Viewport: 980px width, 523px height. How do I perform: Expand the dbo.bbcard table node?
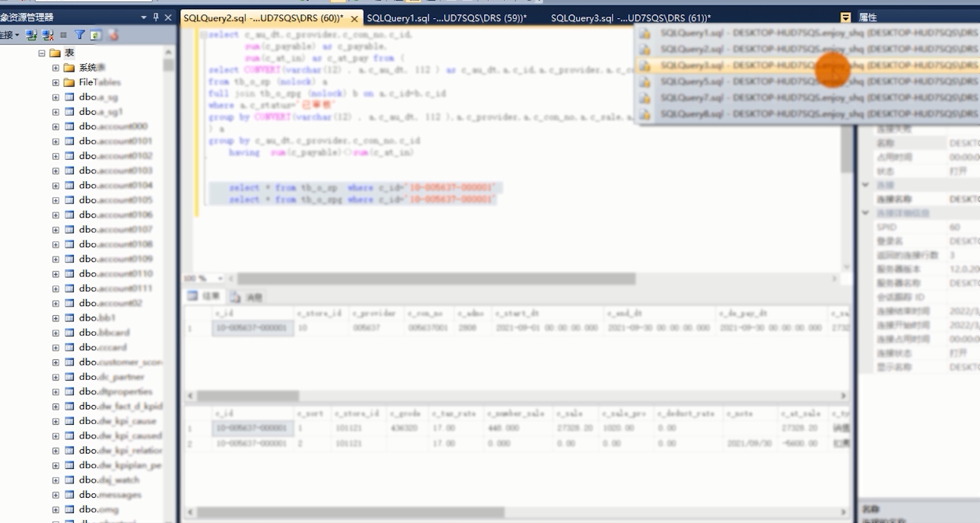(56, 332)
